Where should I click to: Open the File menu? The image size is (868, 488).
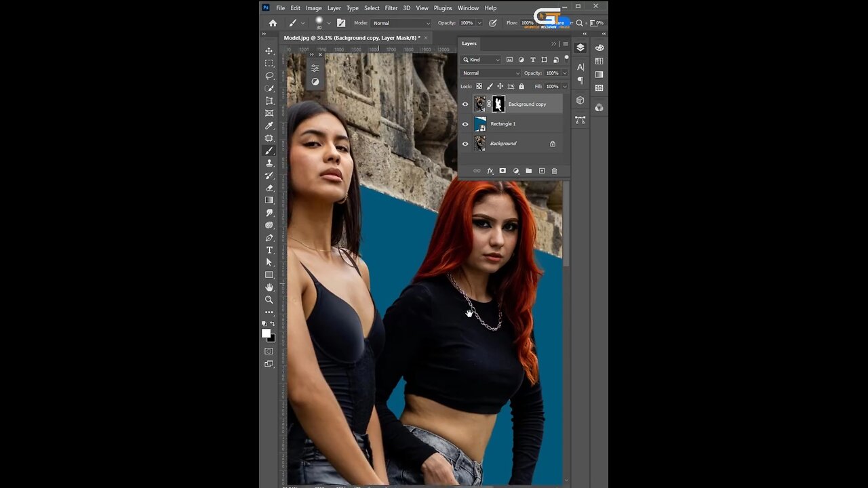pyautogui.click(x=281, y=8)
